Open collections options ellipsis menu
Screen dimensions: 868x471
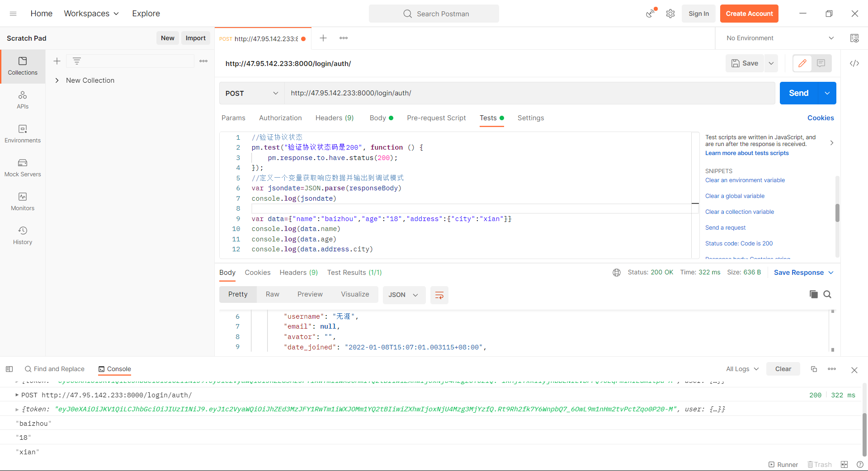[x=203, y=61]
